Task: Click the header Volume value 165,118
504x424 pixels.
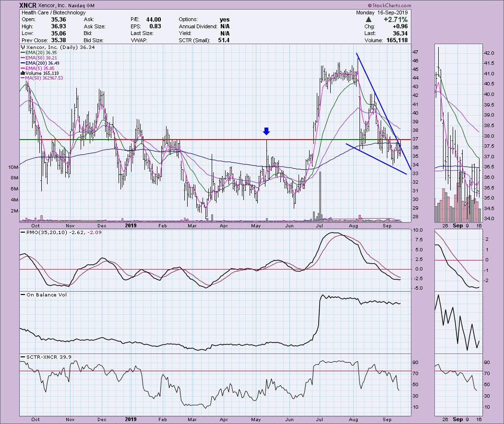Action: (397, 40)
